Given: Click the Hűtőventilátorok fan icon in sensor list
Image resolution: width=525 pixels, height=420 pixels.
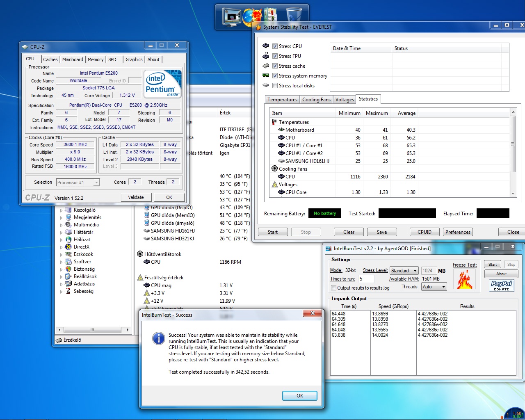Looking at the screenshot, I should pos(140,254).
